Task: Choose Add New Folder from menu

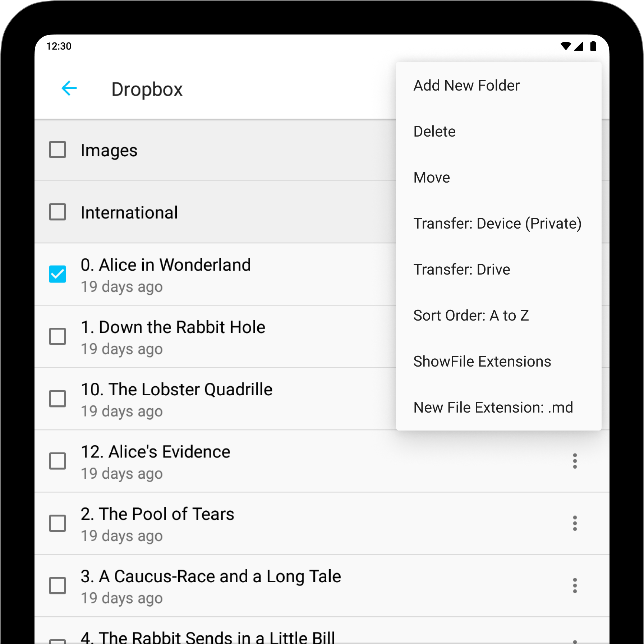Action: click(x=498, y=86)
